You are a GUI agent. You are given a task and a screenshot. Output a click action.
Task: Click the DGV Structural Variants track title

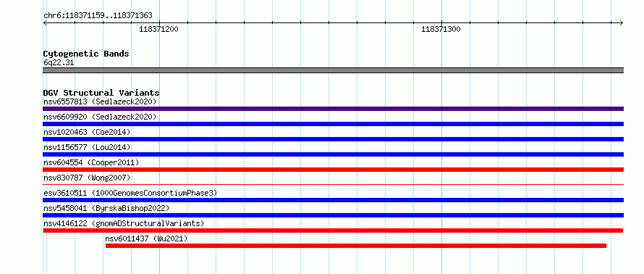pyautogui.click(x=101, y=93)
